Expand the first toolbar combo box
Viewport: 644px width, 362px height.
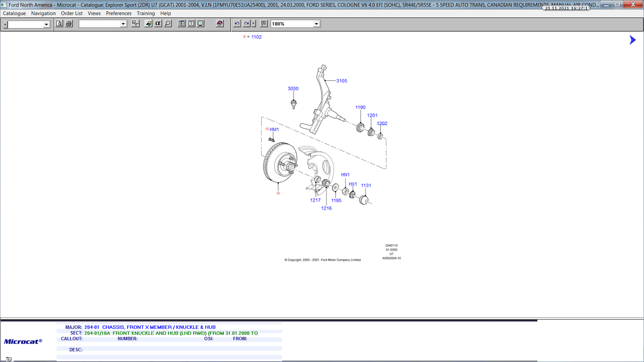(46, 24)
